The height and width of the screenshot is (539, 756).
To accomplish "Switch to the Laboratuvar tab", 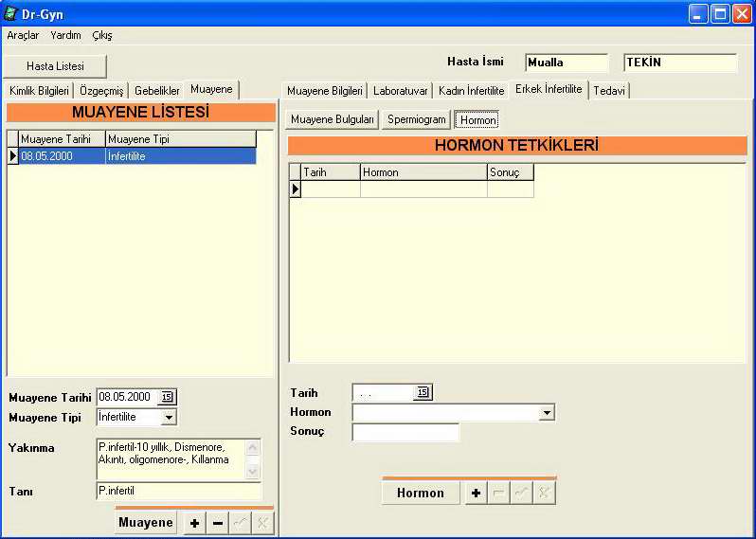I will 400,91.
